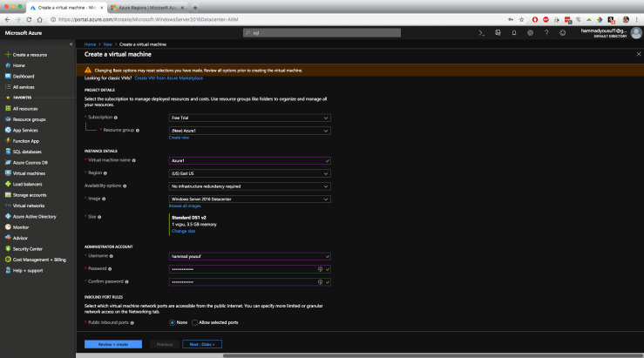Show info tooltip for Subscription
644x358 pixels.
[116, 118]
